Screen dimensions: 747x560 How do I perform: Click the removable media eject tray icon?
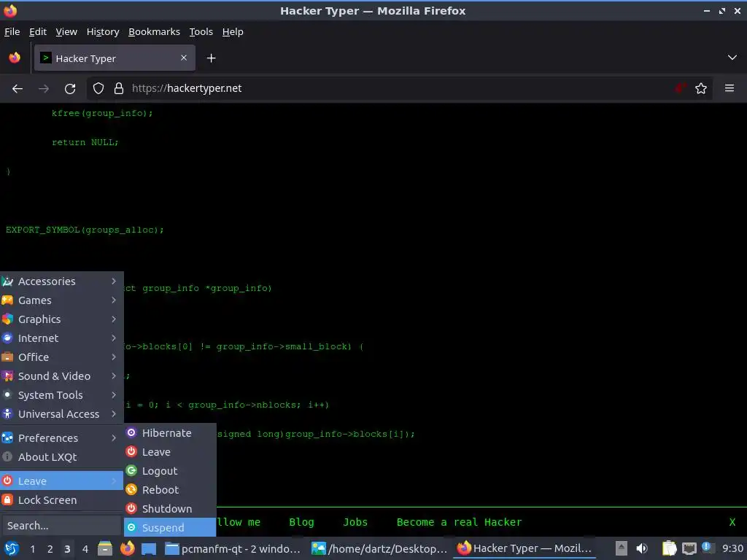click(x=621, y=548)
